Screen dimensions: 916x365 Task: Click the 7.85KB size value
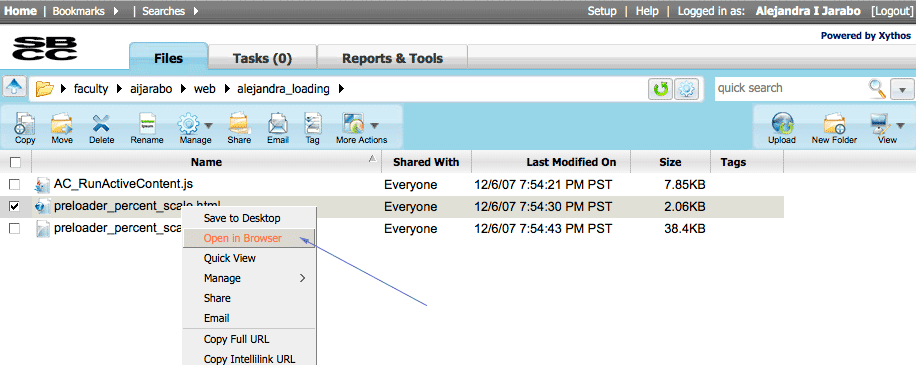point(685,185)
